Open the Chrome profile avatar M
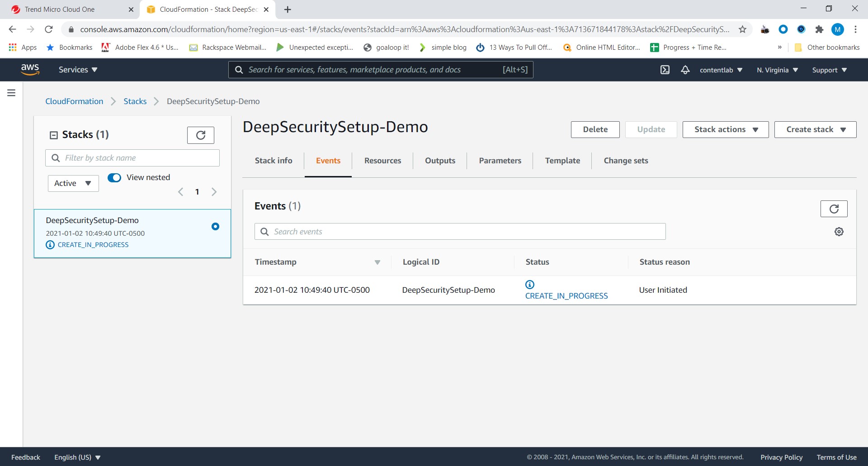Viewport: 868px width, 466px height. pyautogui.click(x=838, y=29)
